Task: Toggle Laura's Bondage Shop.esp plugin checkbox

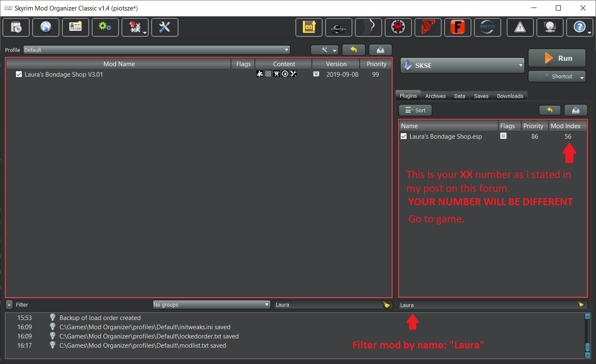Action: tap(404, 137)
